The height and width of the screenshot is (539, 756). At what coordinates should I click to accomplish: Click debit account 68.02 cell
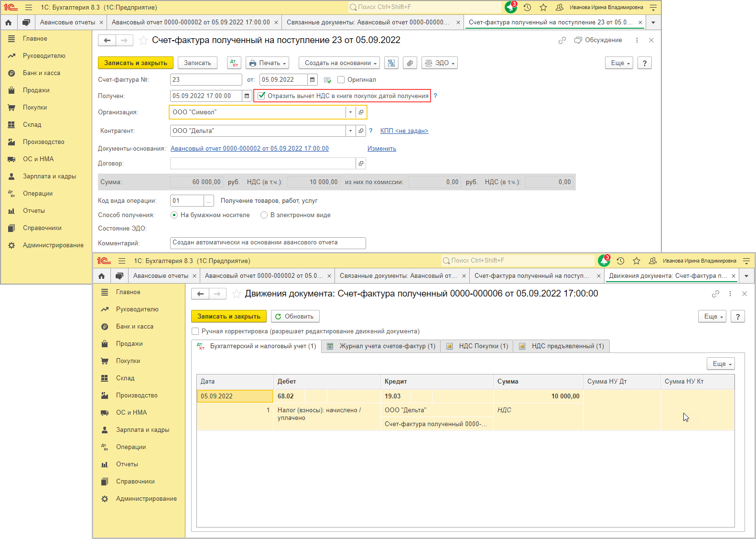289,396
